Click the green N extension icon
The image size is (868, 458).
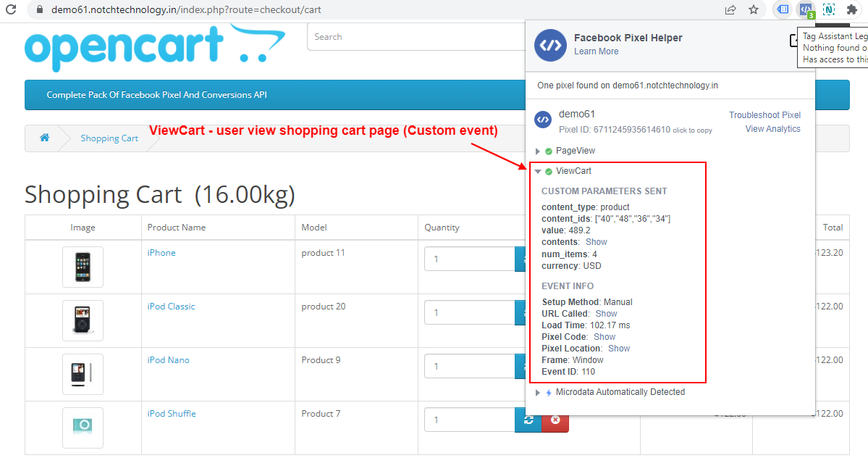(829, 9)
